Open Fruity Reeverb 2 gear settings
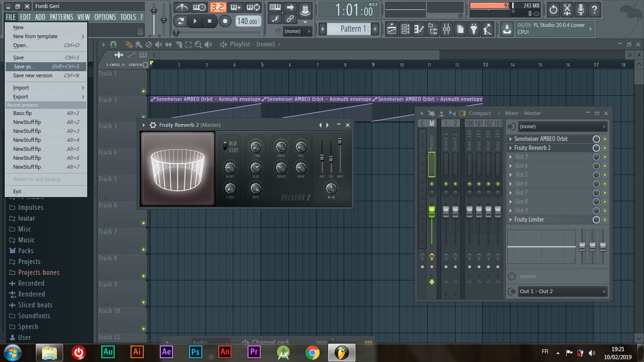This screenshot has height=362, width=644. click(153, 125)
